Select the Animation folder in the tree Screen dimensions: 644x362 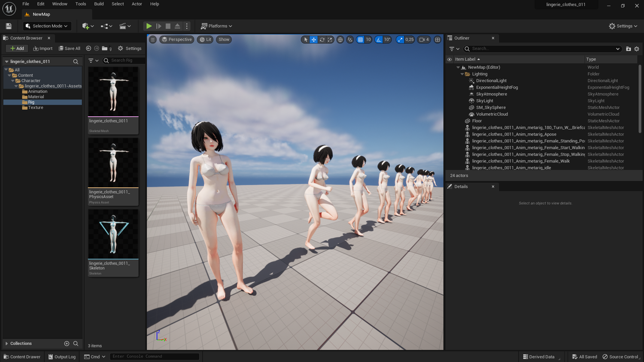click(38, 91)
